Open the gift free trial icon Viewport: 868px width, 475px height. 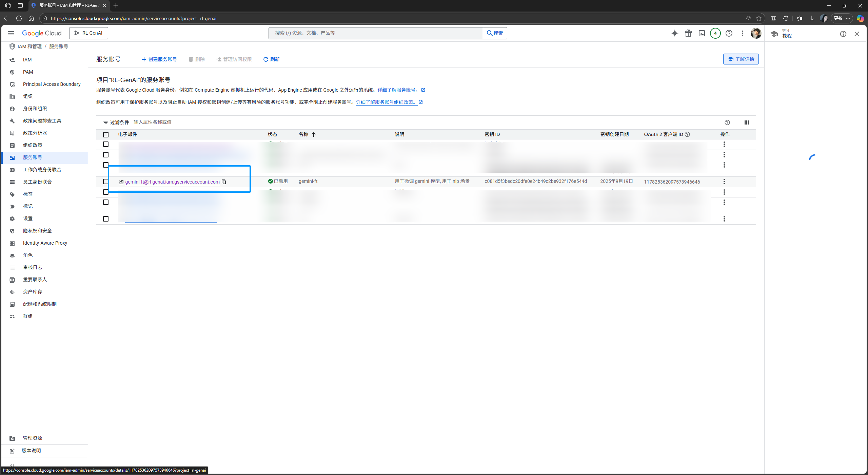coord(688,33)
